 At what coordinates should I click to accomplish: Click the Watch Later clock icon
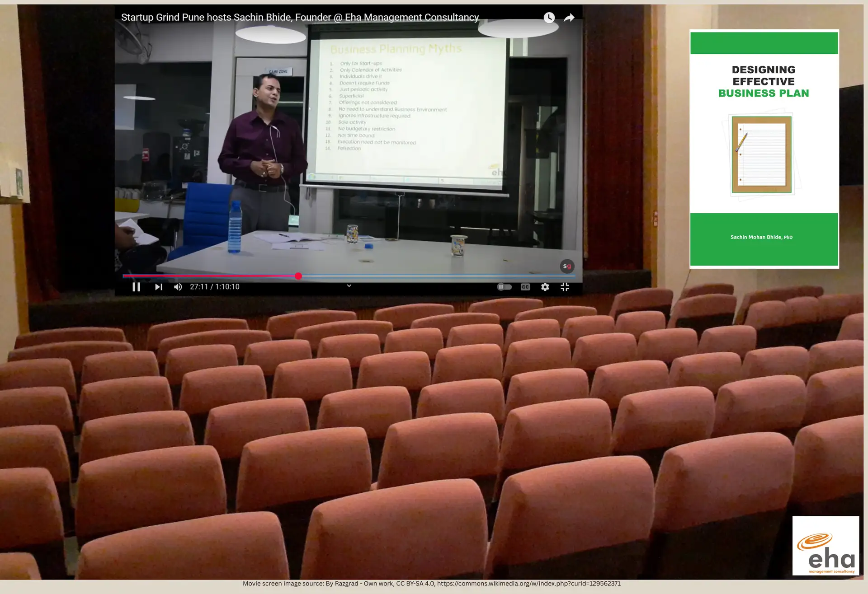click(549, 18)
